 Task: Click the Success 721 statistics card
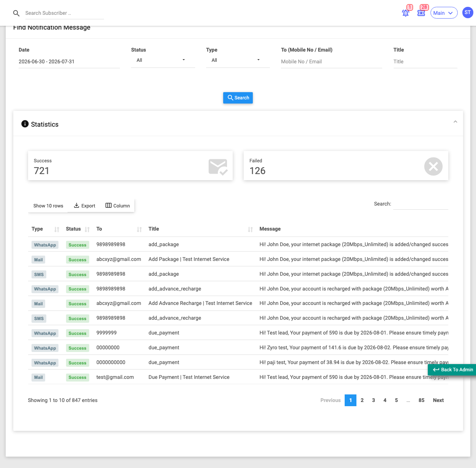point(130,166)
